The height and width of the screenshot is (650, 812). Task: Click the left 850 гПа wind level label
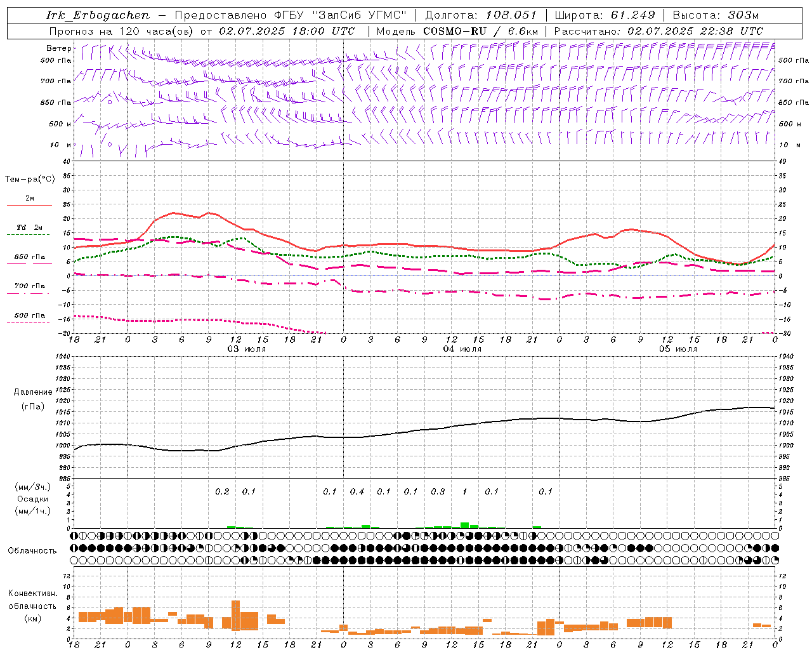[x=56, y=102]
